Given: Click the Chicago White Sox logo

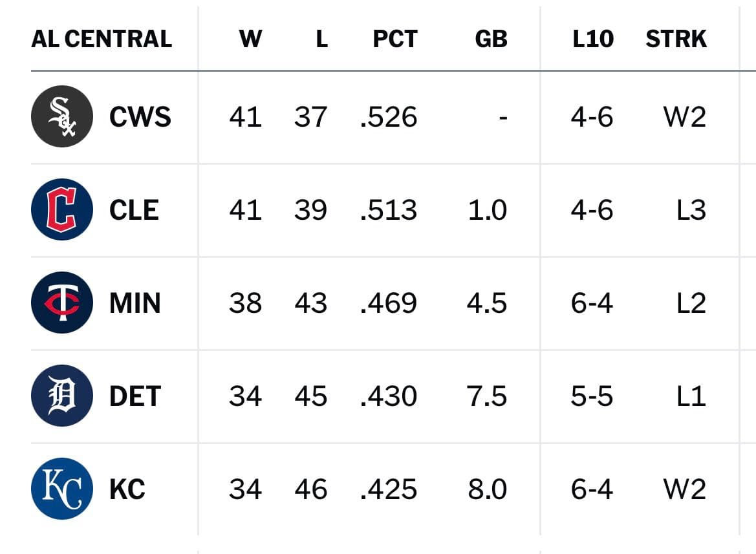Looking at the screenshot, I should click(61, 116).
